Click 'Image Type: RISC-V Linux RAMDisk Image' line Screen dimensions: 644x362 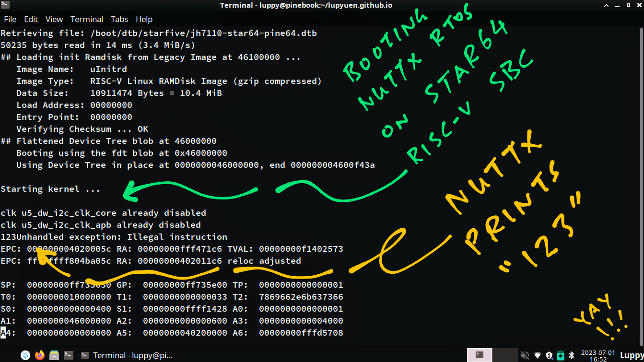coord(169,81)
